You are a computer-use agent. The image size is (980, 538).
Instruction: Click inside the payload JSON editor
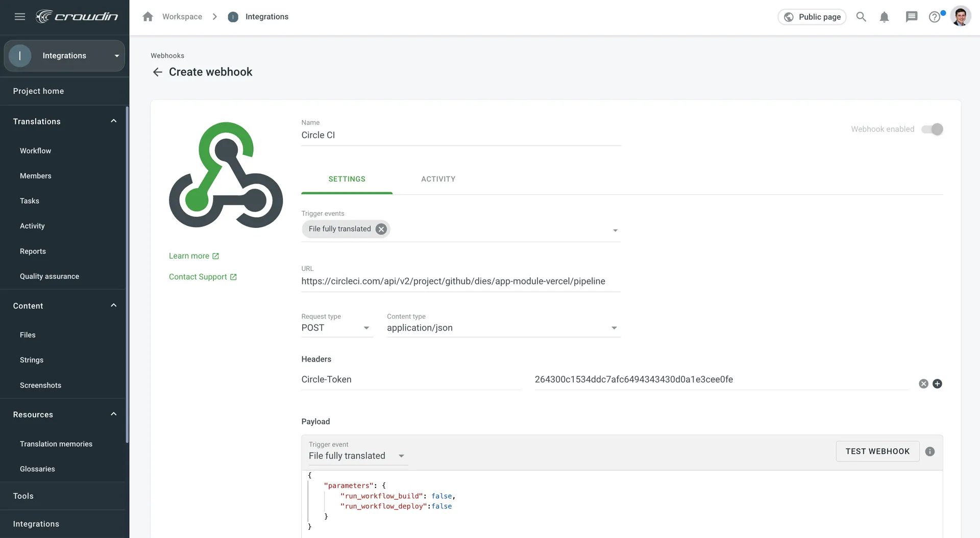coord(622,504)
